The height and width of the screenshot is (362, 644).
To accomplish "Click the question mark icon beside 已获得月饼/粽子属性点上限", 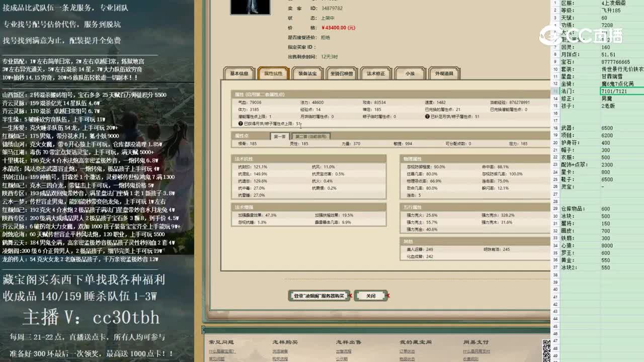I will coord(239,123).
